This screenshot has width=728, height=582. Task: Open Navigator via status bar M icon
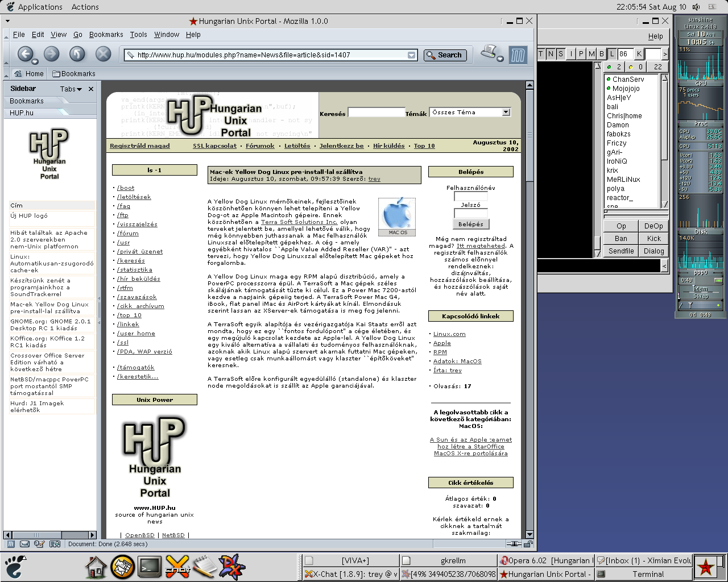coord(11,544)
